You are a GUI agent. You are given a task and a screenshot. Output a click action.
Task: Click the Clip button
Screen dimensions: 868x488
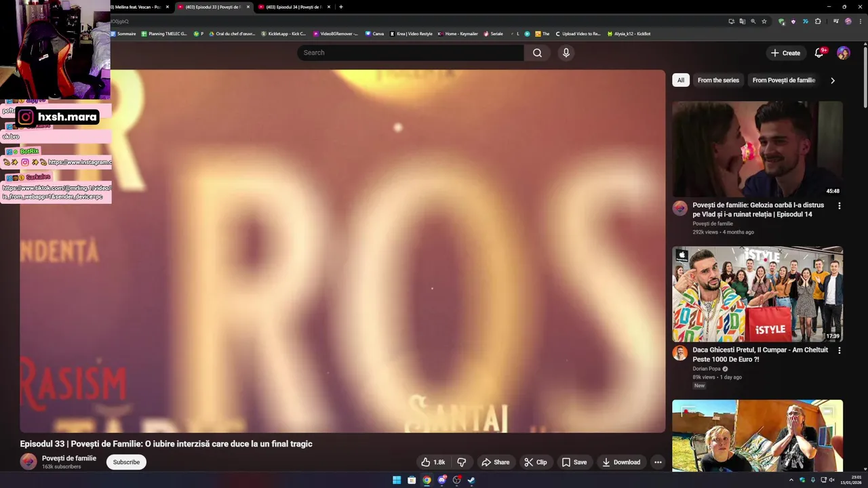[x=536, y=462]
